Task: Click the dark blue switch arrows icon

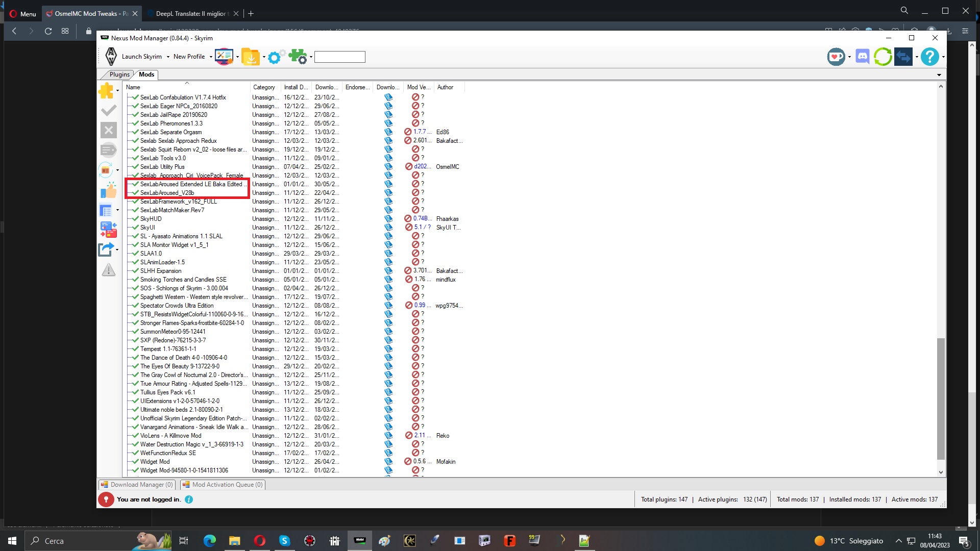Action: coord(903,57)
